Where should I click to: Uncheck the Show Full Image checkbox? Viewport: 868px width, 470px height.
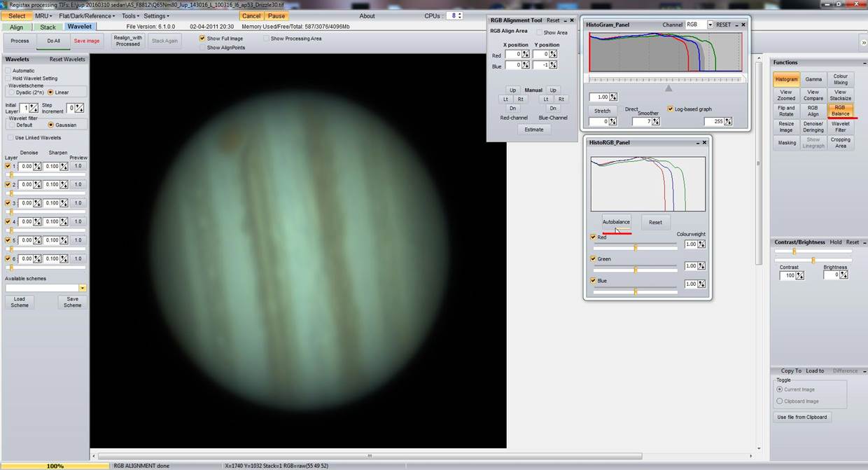click(202, 39)
